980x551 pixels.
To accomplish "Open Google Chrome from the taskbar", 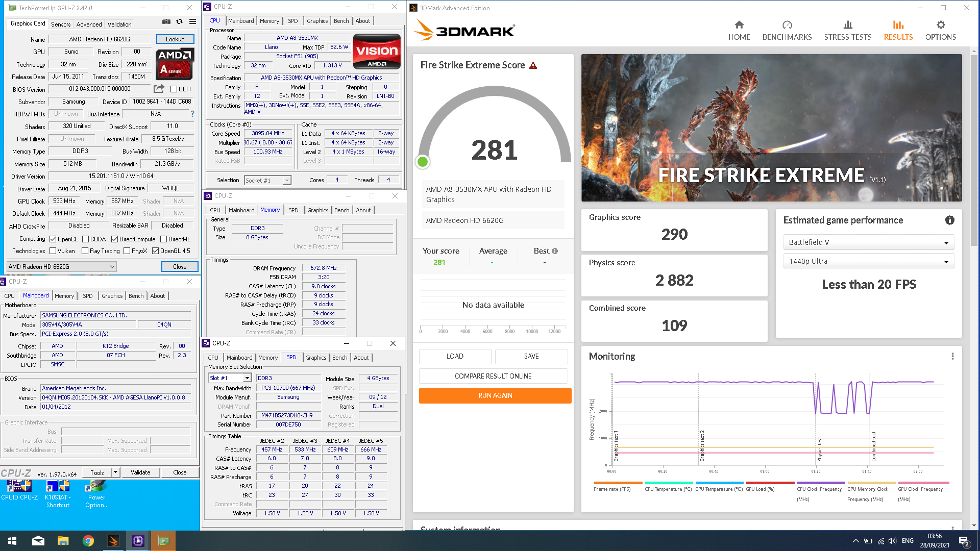I will pos(88,541).
